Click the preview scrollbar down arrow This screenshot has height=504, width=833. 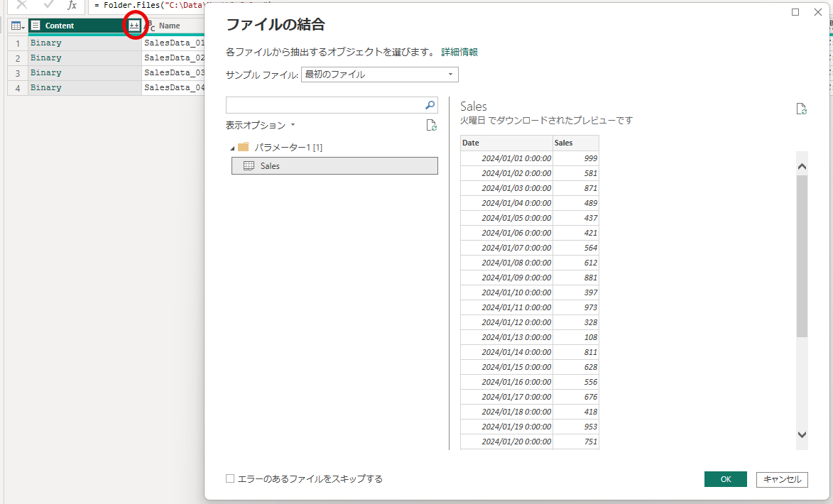coord(802,434)
